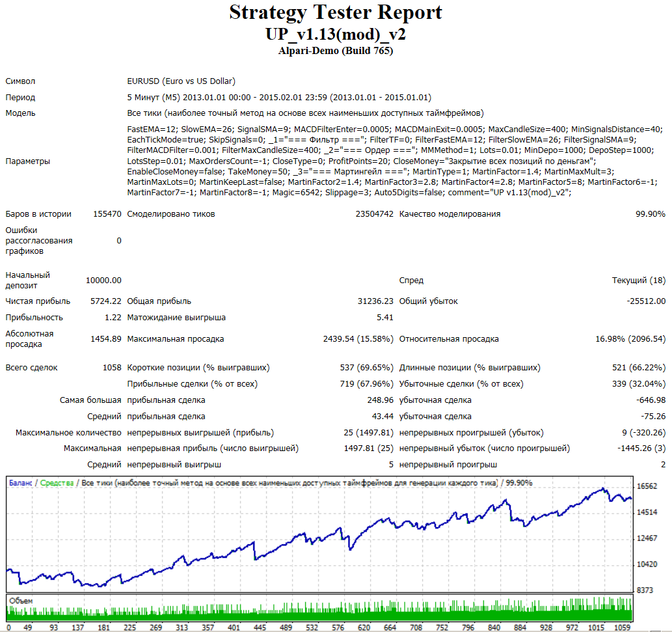Click 'Начальный депозит' label
The width and height of the screenshot is (672, 632).
tap(27, 281)
